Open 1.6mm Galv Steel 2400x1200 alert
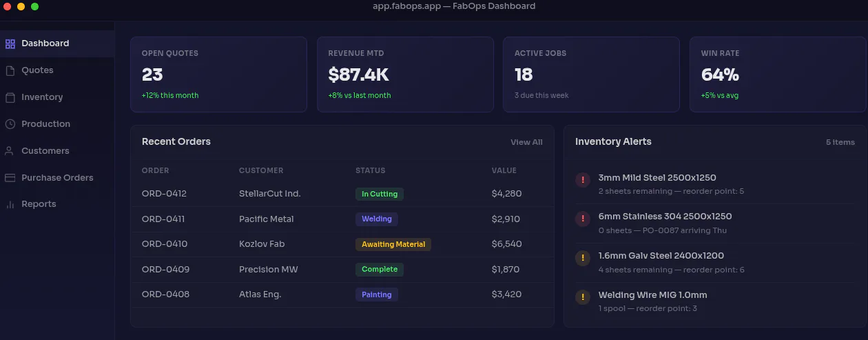The width and height of the screenshot is (868, 340). (x=715, y=262)
